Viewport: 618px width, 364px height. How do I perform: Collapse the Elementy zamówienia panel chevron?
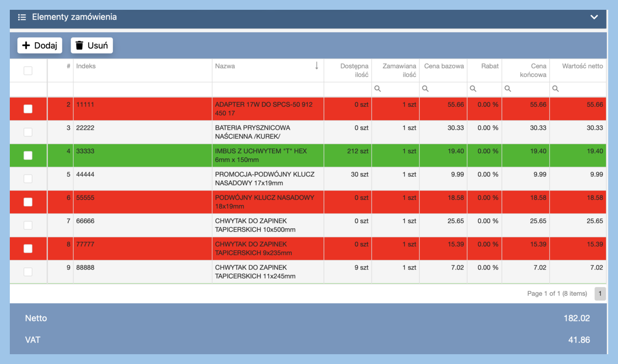point(594,17)
